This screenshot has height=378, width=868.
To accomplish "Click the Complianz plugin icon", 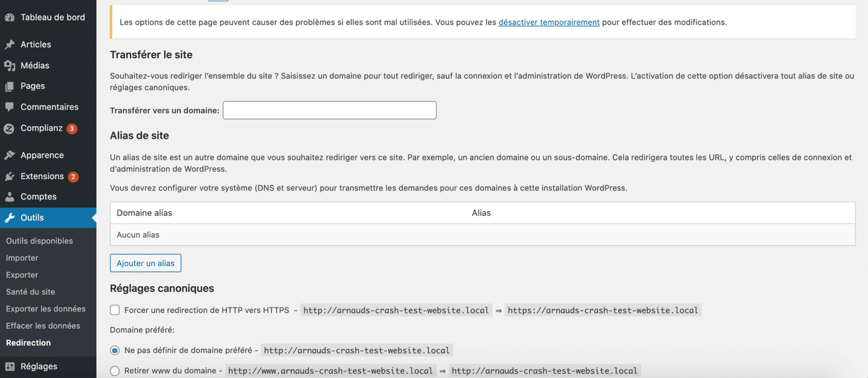I will [9, 129].
